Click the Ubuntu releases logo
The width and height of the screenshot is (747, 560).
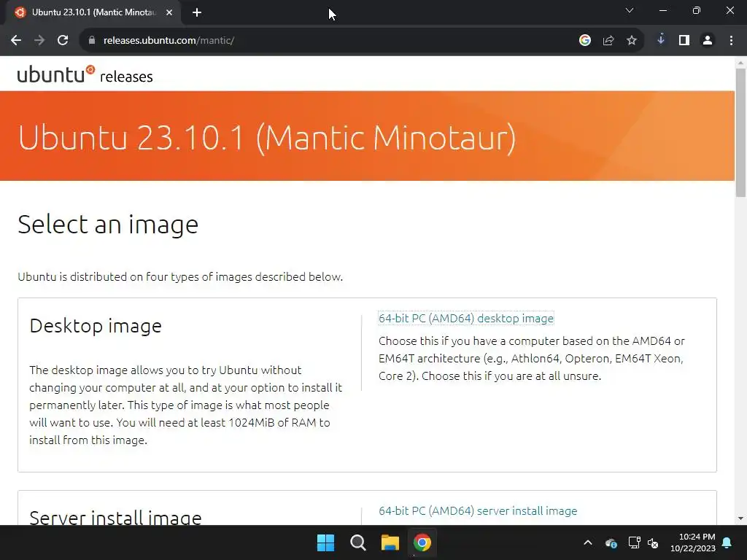(x=85, y=75)
